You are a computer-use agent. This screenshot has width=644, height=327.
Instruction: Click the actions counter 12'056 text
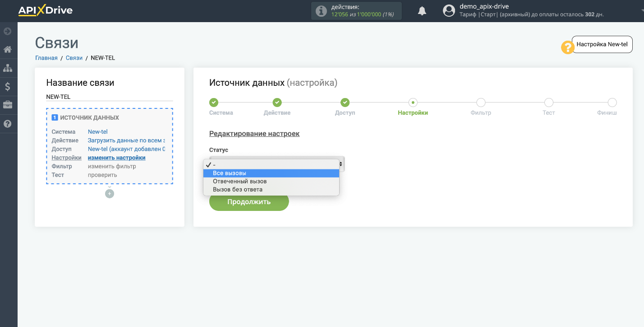340,14
